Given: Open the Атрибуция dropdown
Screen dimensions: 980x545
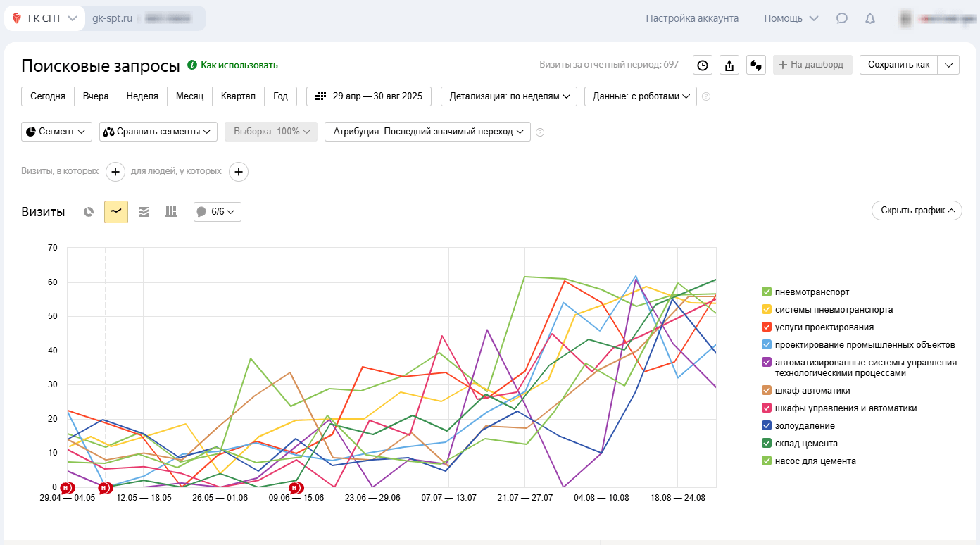Looking at the screenshot, I should (x=427, y=132).
